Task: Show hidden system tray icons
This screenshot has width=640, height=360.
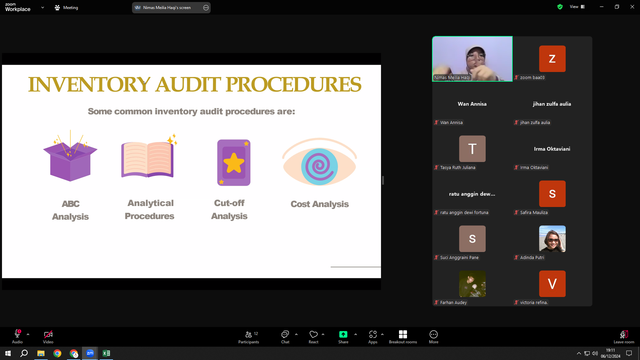Action: (x=578, y=353)
